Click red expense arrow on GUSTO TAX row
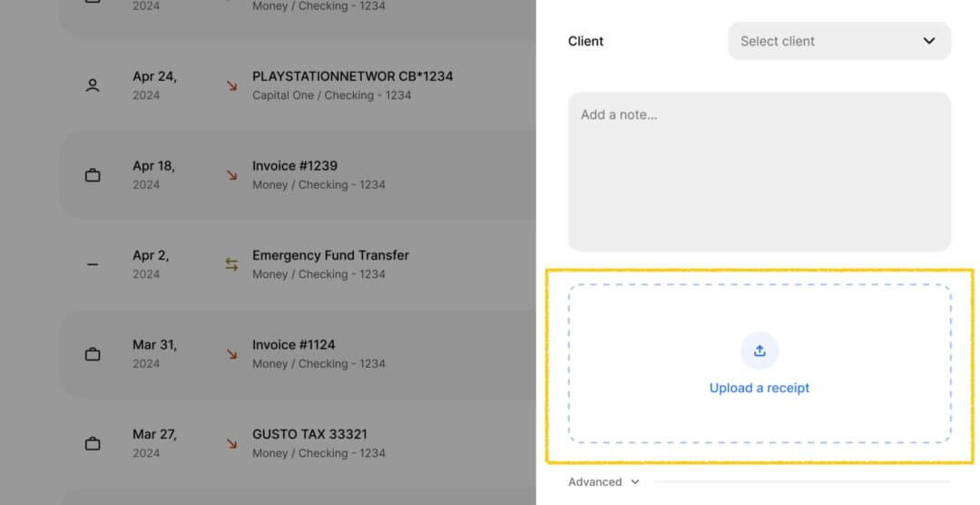The height and width of the screenshot is (505, 980). point(232,443)
